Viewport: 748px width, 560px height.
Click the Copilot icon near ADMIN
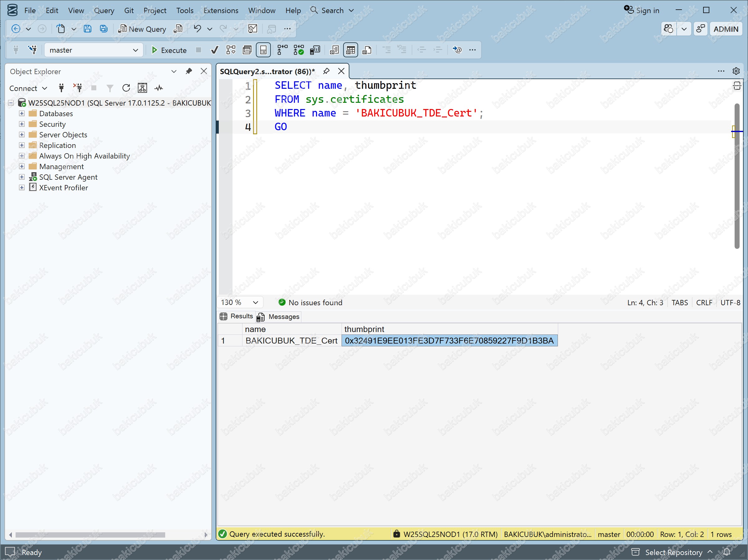(668, 29)
